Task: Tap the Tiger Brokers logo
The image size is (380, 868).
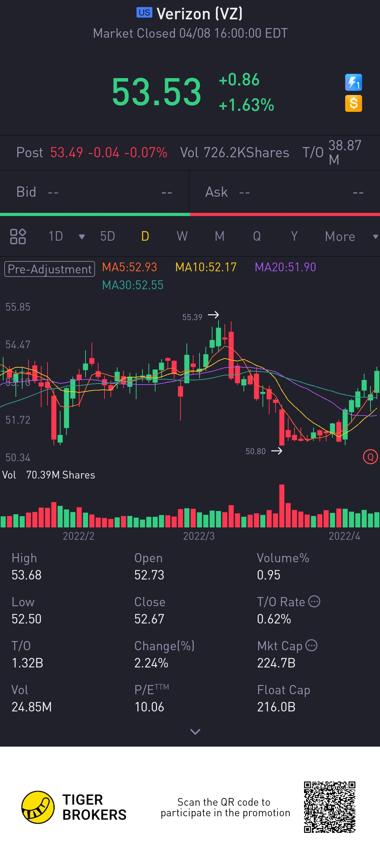Action: click(x=74, y=807)
